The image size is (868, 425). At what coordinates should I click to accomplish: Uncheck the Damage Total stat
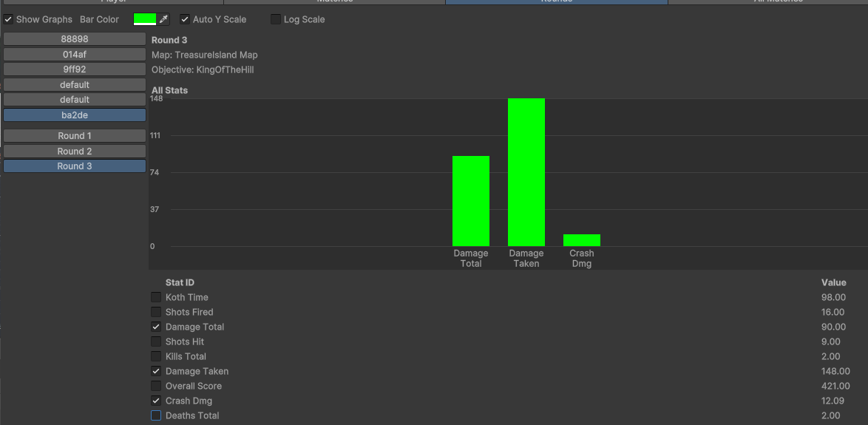pyautogui.click(x=156, y=327)
